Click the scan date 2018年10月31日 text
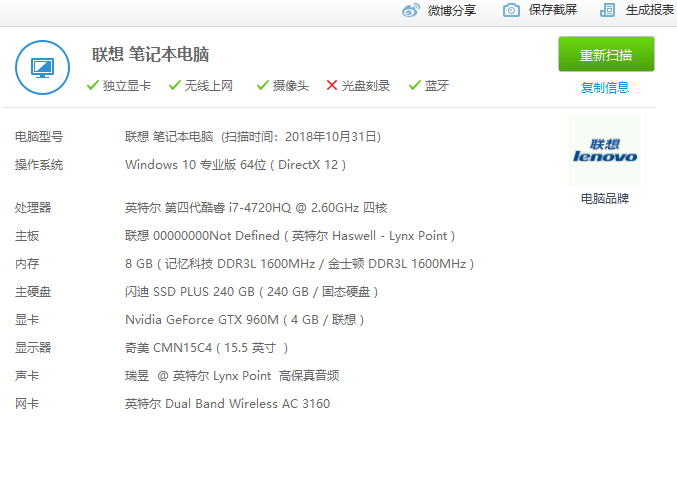677x481 pixels. coord(331,137)
